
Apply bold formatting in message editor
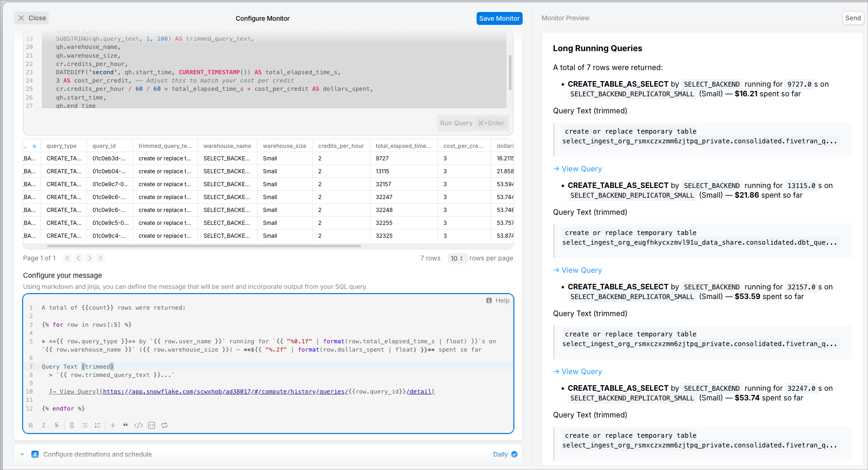pos(31,425)
